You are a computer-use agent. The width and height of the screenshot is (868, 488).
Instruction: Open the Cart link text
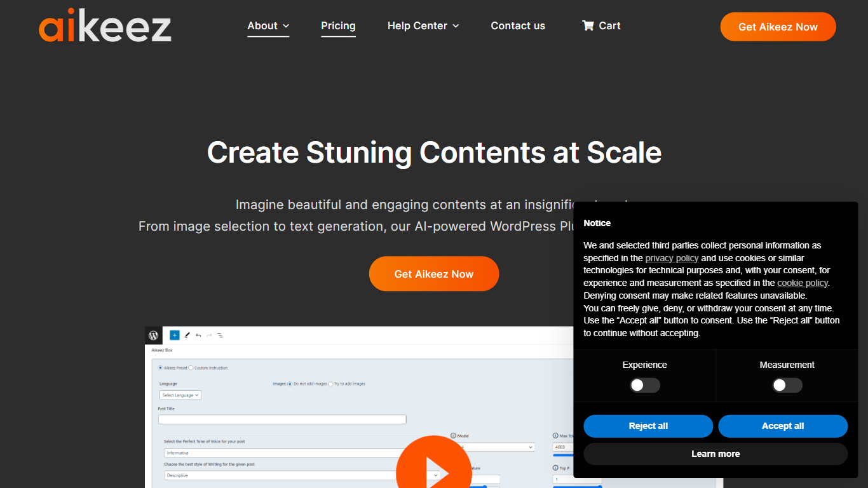(x=609, y=26)
